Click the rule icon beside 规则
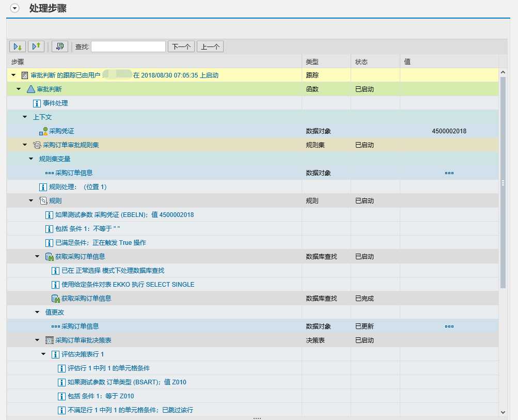 43,200
